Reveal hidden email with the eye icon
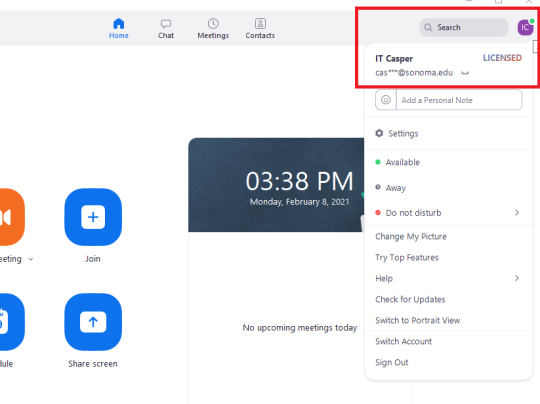This screenshot has height=404, width=540. pos(465,73)
